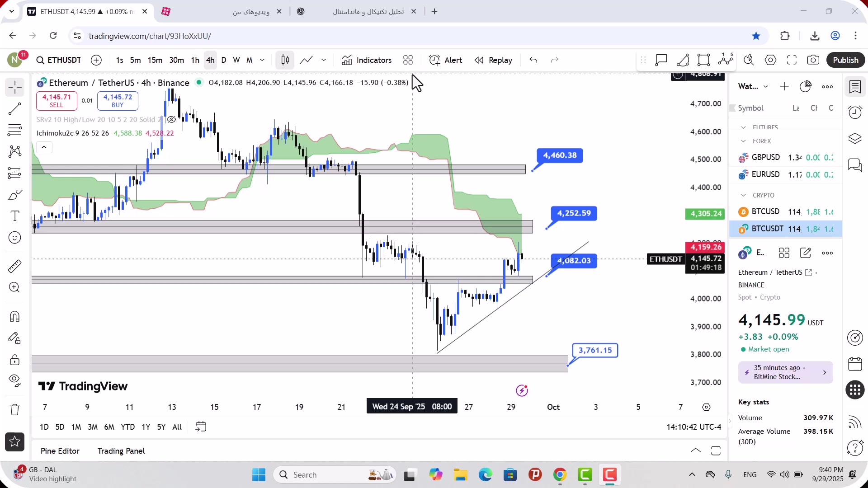Open the Pine Editor tab
The image size is (868, 488).
[x=60, y=451]
